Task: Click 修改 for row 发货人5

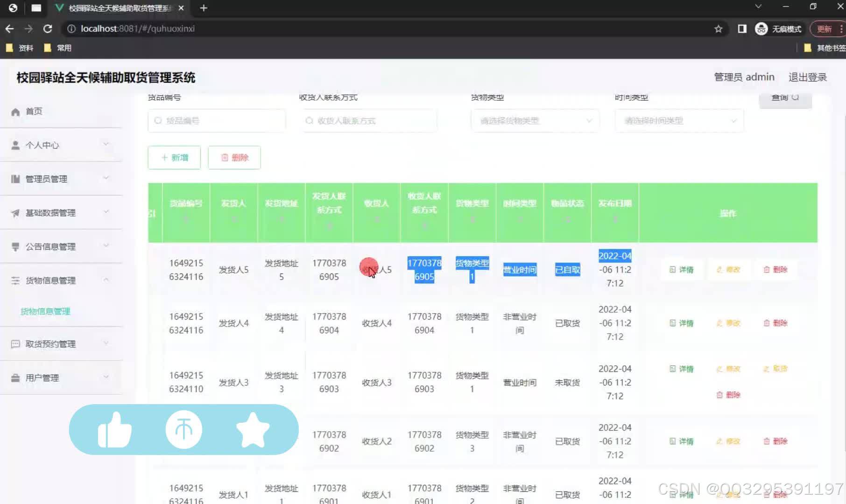Action: click(x=728, y=270)
